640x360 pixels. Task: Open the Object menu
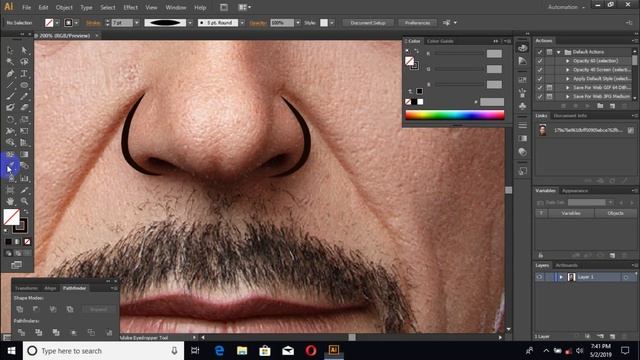pyautogui.click(x=64, y=7)
